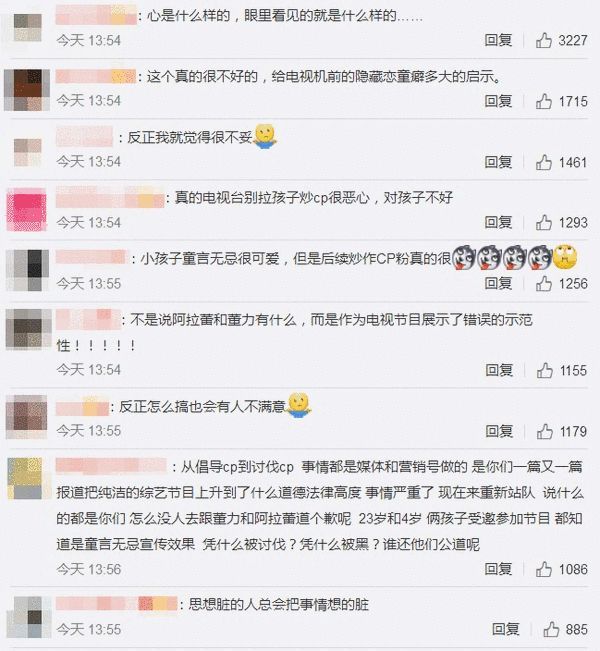Click the yellow-gray avatar of long comment
The width and height of the screenshot is (600, 651).
pyautogui.click(x=25, y=478)
